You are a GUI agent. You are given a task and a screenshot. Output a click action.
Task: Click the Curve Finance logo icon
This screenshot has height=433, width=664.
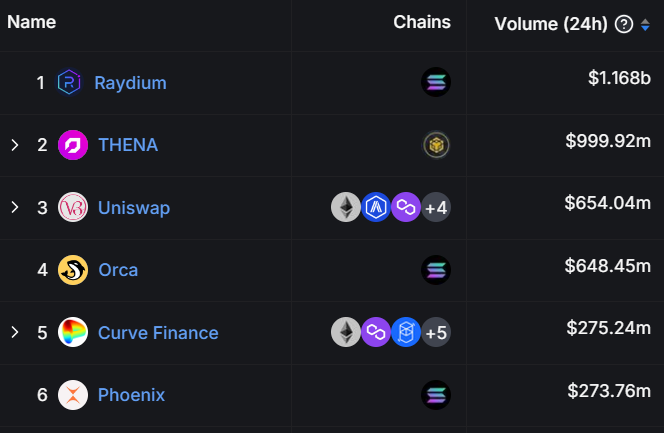[73, 332]
